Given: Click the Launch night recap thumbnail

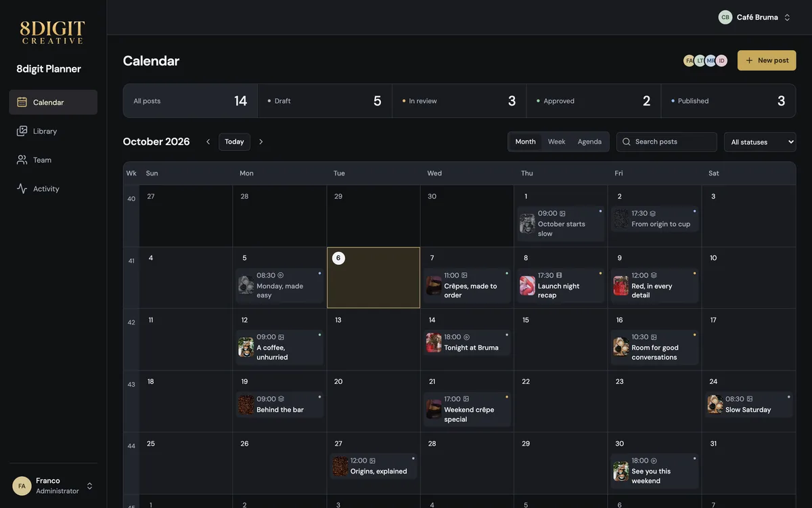Looking at the screenshot, I should pos(527,286).
